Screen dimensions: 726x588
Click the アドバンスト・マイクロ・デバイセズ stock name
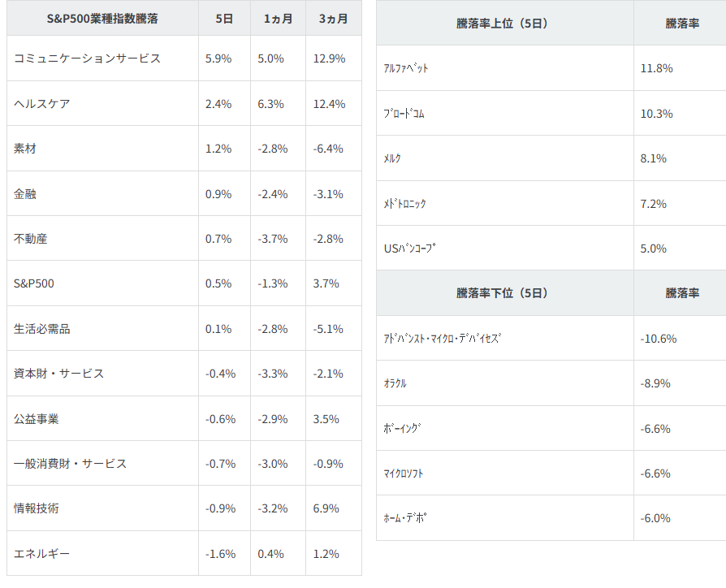443,339
